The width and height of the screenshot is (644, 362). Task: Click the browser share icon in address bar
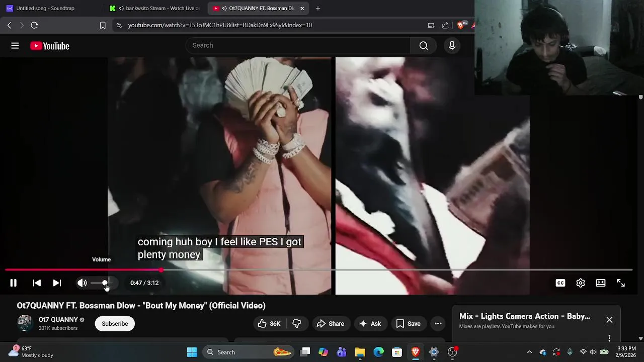(x=445, y=25)
